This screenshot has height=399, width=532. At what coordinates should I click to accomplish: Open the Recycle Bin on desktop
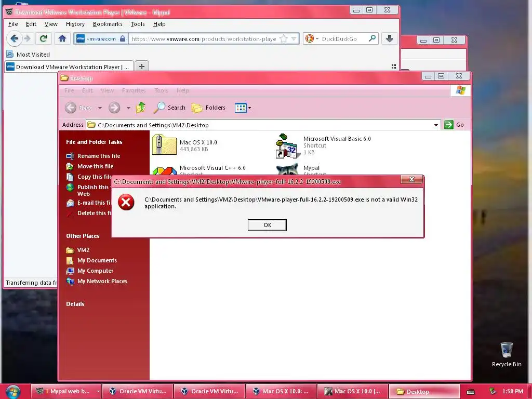pos(506,354)
